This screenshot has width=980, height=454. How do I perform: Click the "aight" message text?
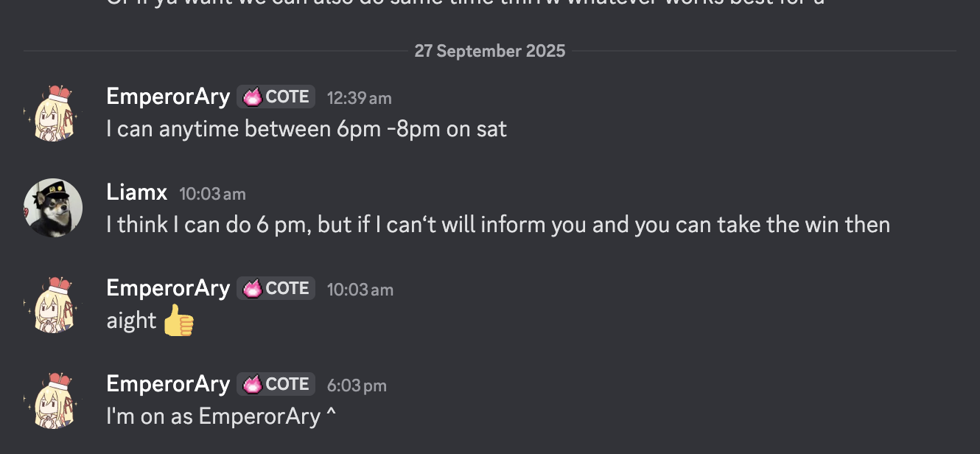[x=131, y=321]
